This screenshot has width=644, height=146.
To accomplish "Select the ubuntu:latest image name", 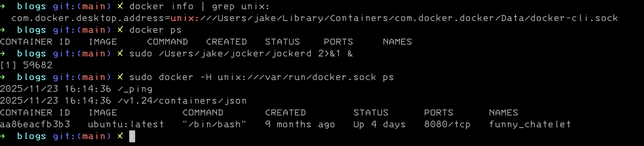I will point(126,125).
